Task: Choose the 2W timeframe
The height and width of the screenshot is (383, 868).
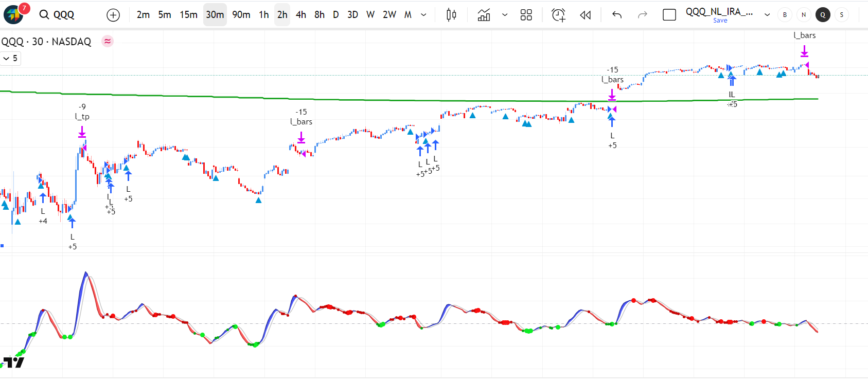Action: [389, 15]
